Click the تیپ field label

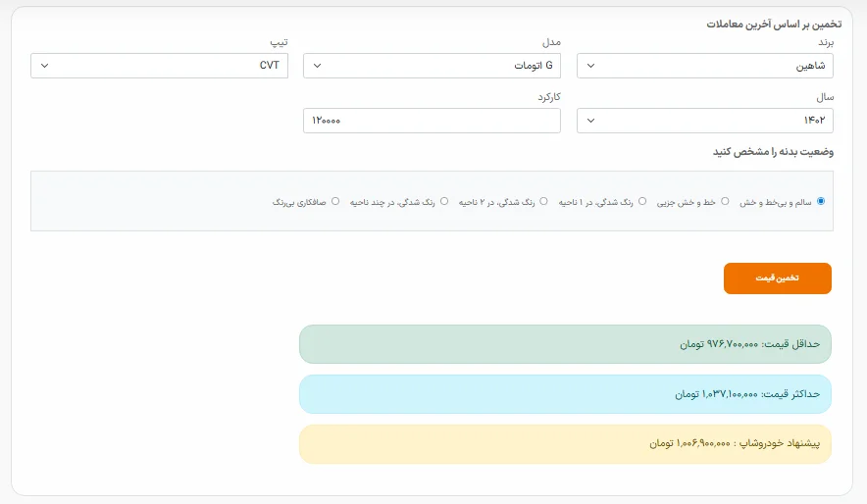(279, 43)
